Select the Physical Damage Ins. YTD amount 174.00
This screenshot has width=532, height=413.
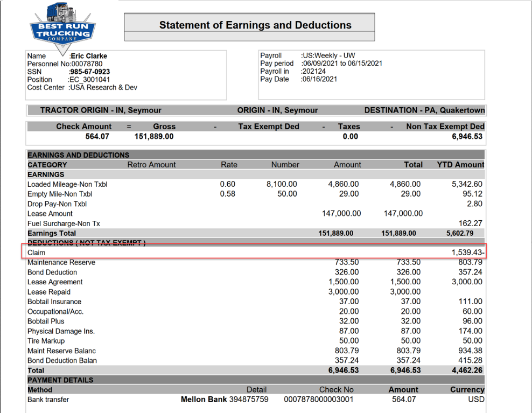(470, 331)
